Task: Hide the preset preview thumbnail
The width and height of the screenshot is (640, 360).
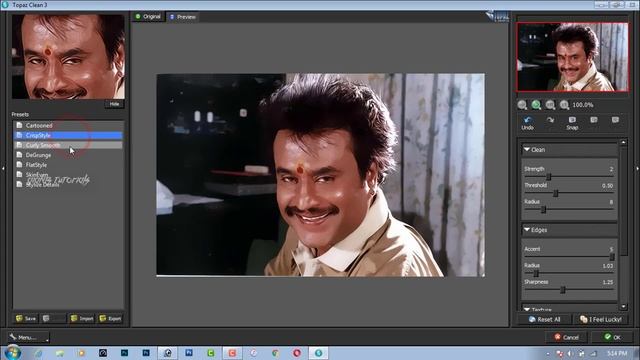Action: coord(114,104)
